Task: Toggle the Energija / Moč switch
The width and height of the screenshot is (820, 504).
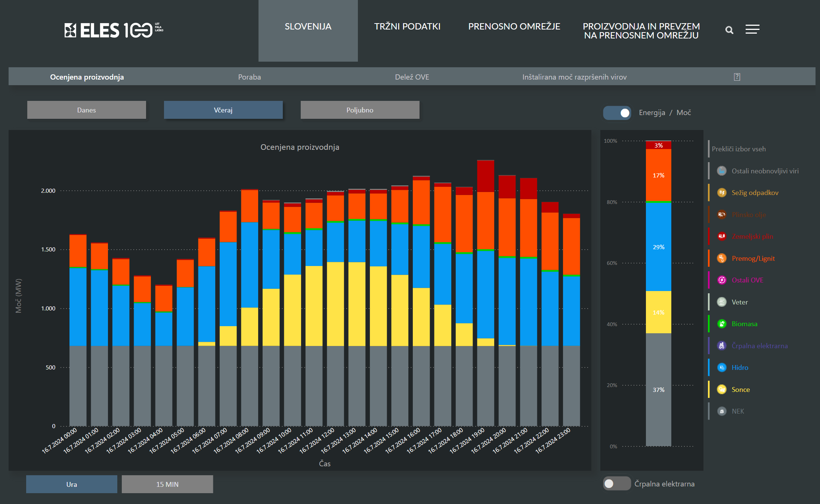Action: coord(617,113)
